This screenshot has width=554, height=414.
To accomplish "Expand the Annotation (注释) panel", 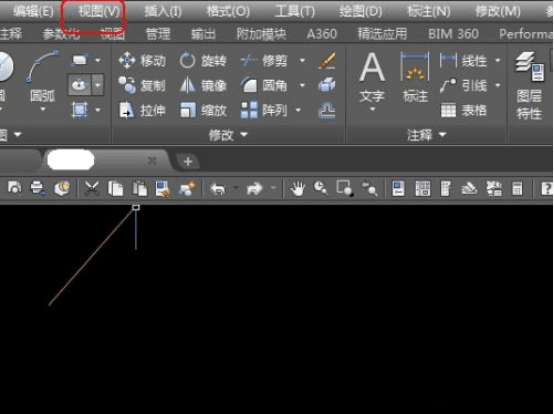I will click(426, 135).
